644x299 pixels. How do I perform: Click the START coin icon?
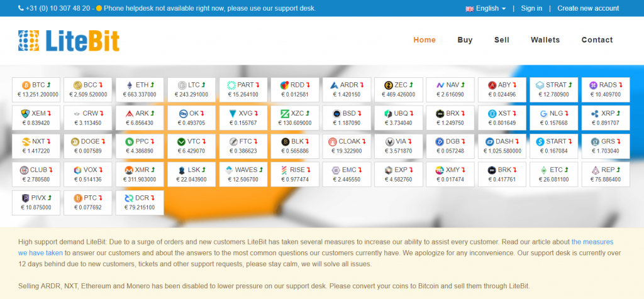(x=540, y=141)
